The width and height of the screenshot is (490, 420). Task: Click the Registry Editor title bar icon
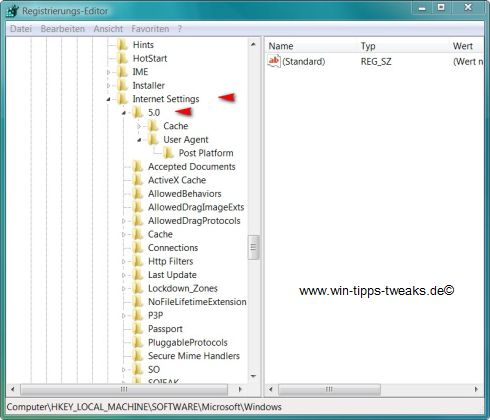[x=12, y=11]
